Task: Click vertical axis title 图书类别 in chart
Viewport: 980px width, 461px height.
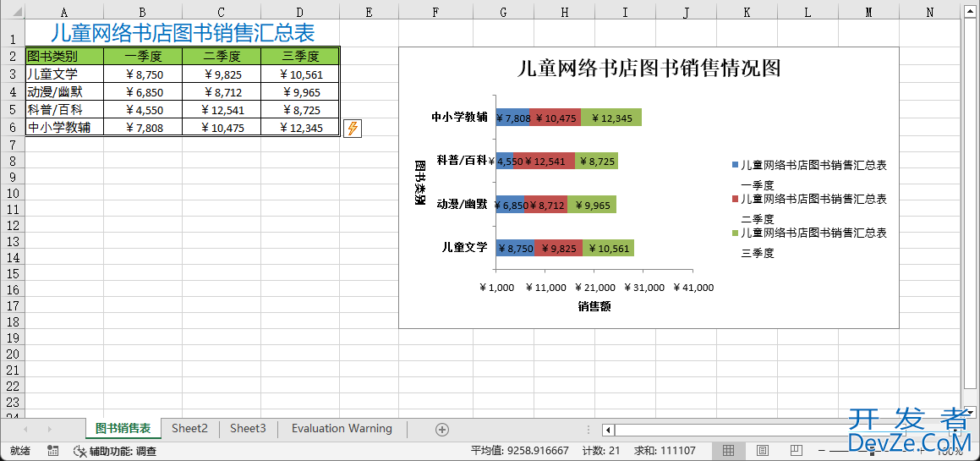Action: pos(420,183)
